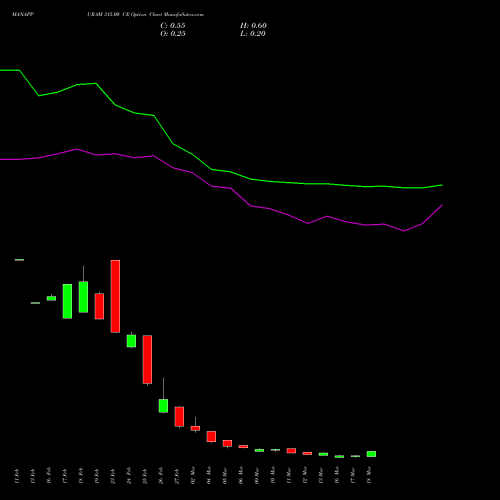Select the 09 Mar date label

(257, 475)
